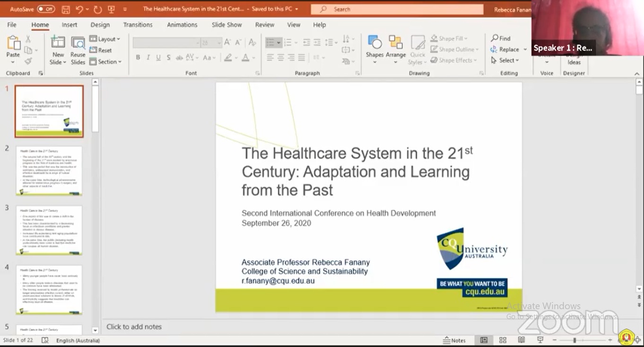This screenshot has height=347, width=644.
Task: Click the Reuse Slides icon
Action: point(78,50)
